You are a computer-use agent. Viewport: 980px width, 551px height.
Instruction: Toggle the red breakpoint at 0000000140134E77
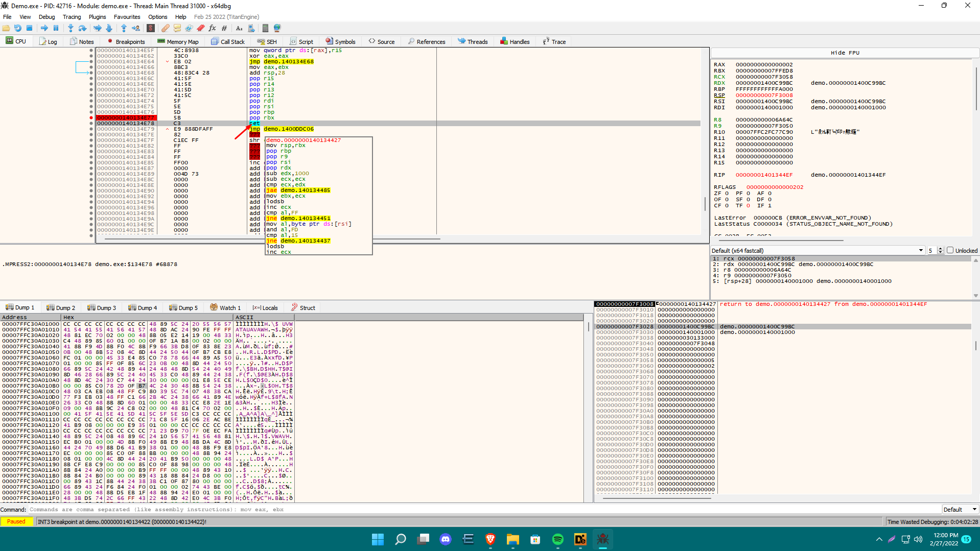pyautogui.click(x=91, y=117)
